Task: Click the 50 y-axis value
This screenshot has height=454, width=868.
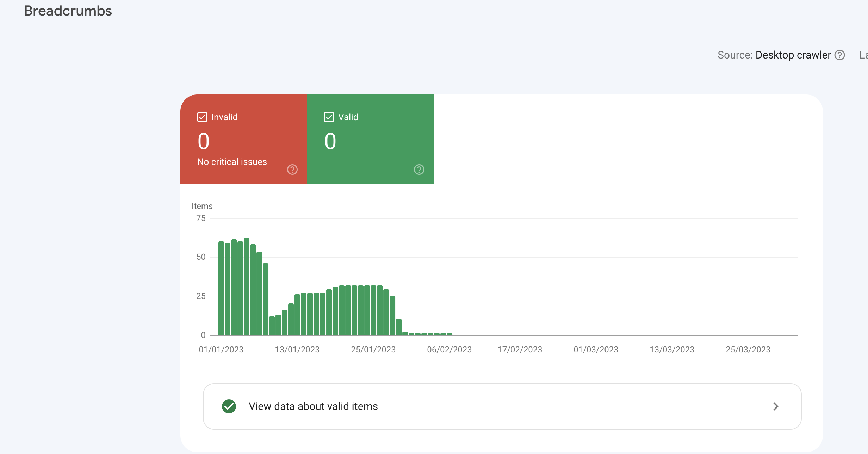Action: click(201, 257)
